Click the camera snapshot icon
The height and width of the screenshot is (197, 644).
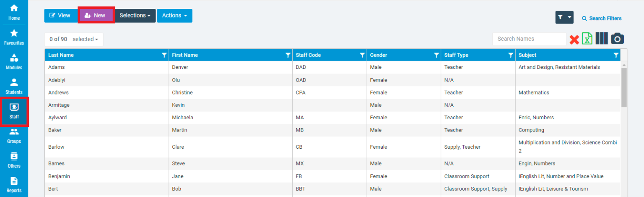pyautogui.click(x=617, y=39)
